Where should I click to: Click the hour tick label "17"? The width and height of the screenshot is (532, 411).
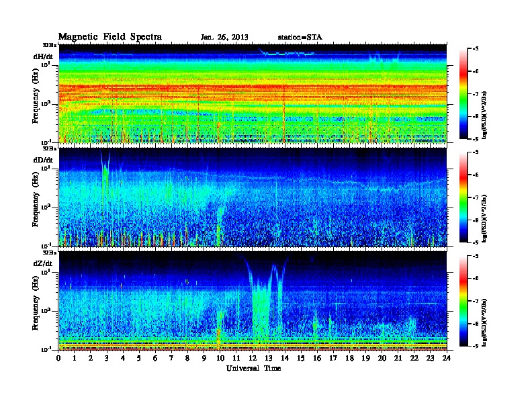(333, 359)
